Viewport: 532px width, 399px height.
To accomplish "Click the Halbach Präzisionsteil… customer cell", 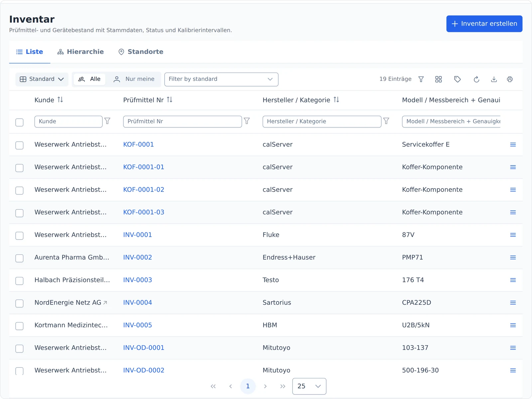I will point(72,280).
